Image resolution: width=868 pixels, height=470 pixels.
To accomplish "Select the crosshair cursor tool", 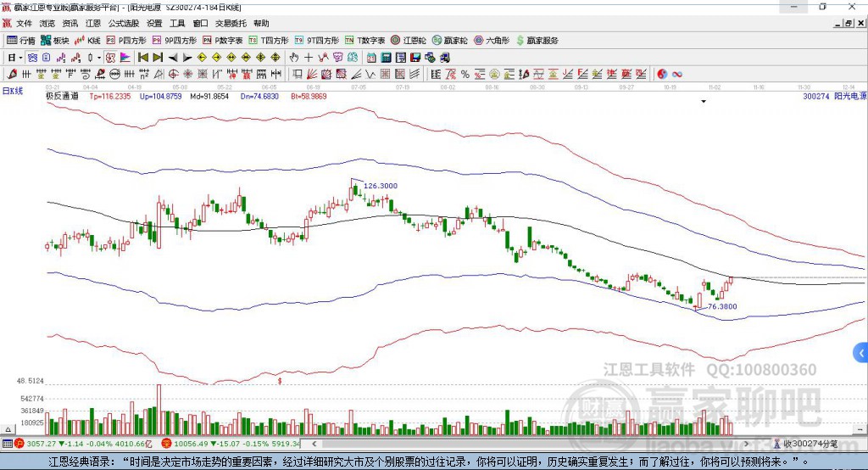I will [309, 58].
